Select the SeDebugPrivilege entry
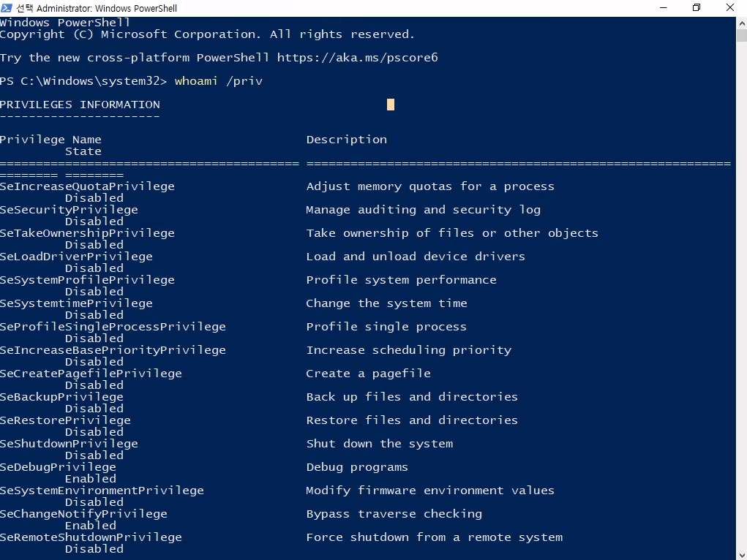Image resolution: width=747 pixels, height=560 pixels. pos(58,466)
